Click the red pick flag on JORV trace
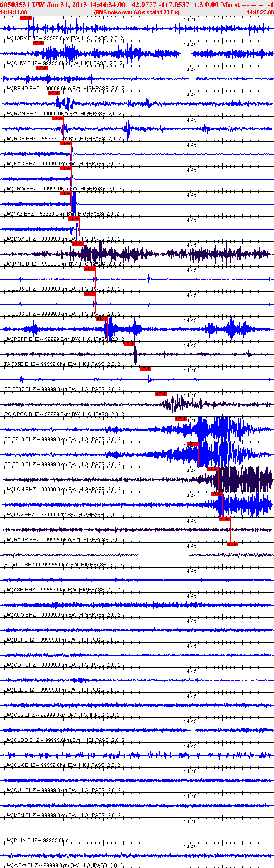274x868 pixels. [x=26, y=18]
